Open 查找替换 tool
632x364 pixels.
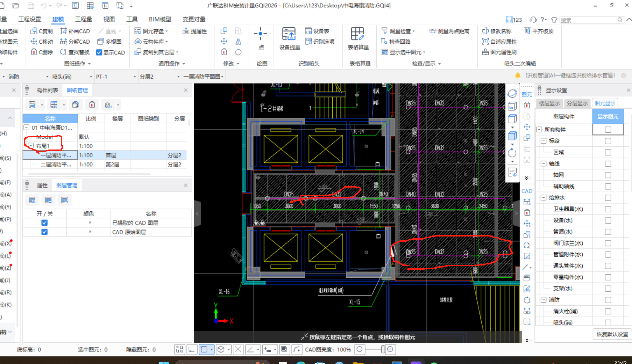tap(75, 52)
